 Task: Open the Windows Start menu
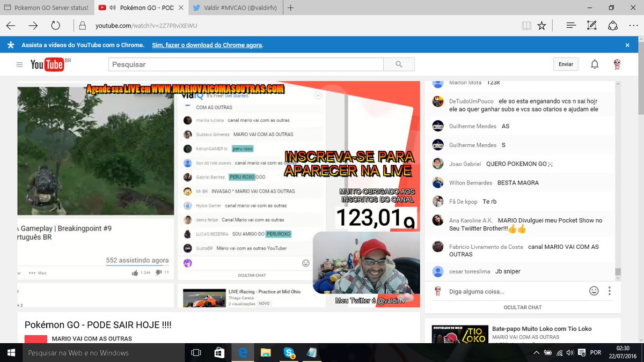11,353
